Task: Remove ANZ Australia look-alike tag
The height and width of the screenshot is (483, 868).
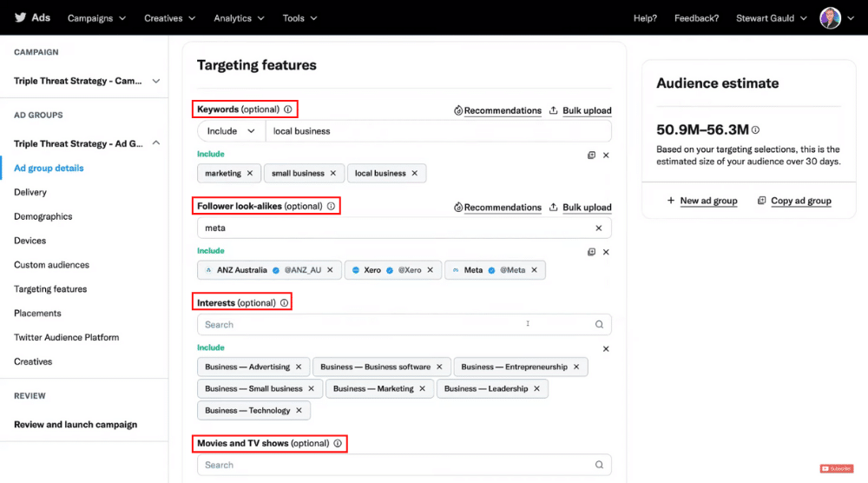Action: [330, 270]
